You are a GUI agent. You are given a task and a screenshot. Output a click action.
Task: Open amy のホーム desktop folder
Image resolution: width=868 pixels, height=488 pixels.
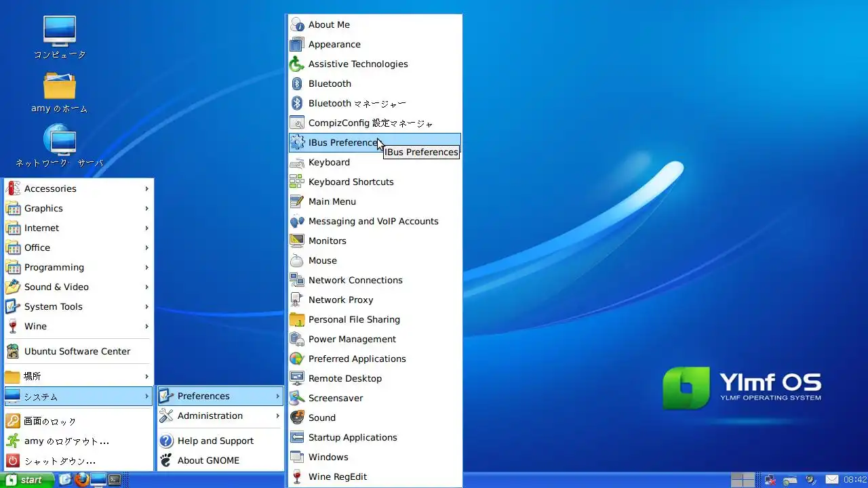click(x=60, y=92)
